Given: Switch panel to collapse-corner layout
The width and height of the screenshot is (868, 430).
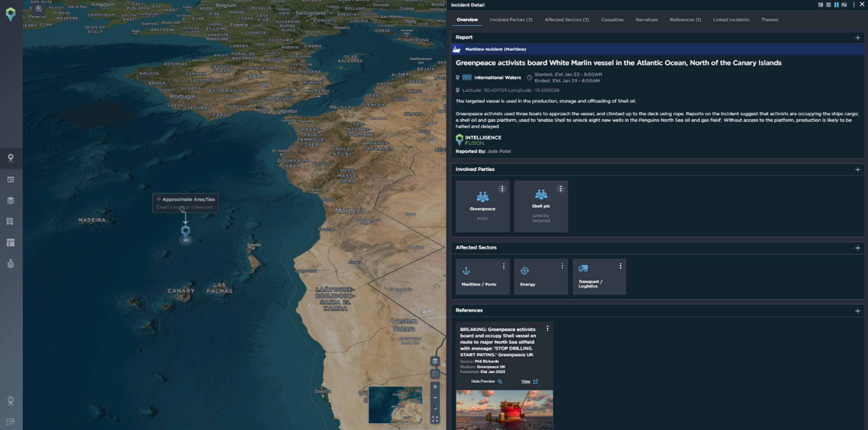Looking at the screenshot, I should pos(820,5).
